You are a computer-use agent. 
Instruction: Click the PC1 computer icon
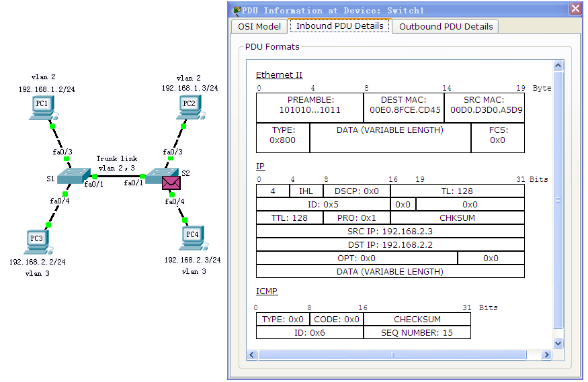[x=42, y=107]
